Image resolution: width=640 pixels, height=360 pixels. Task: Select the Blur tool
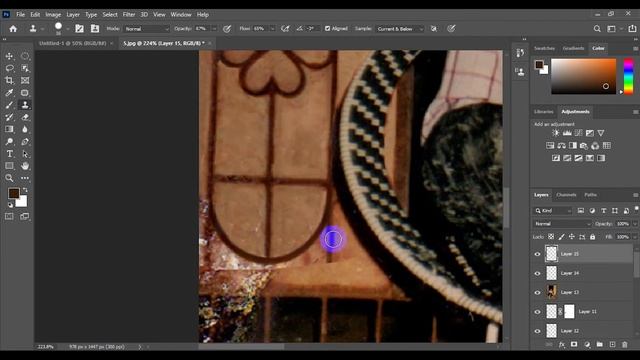coord(25,129)
